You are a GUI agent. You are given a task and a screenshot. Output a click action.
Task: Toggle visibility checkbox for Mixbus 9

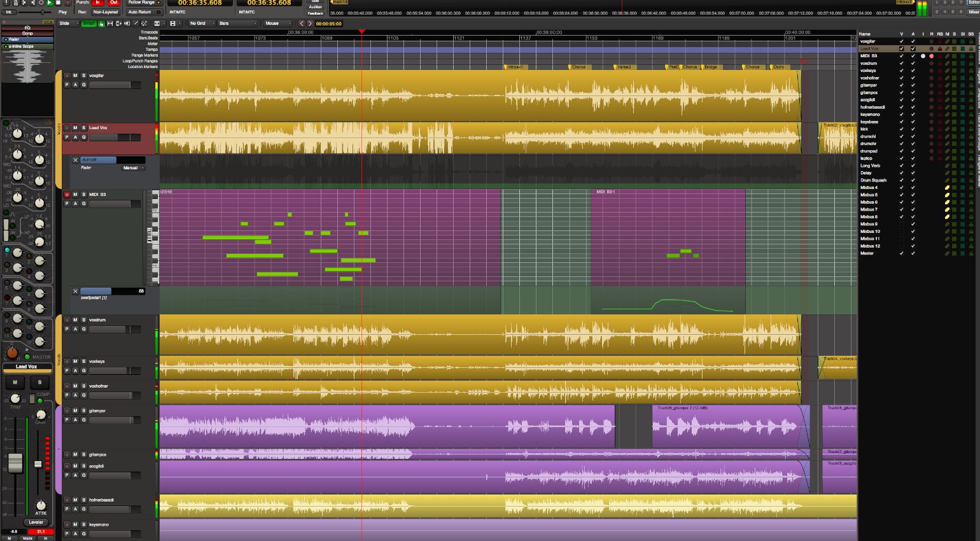click(901, 224)
